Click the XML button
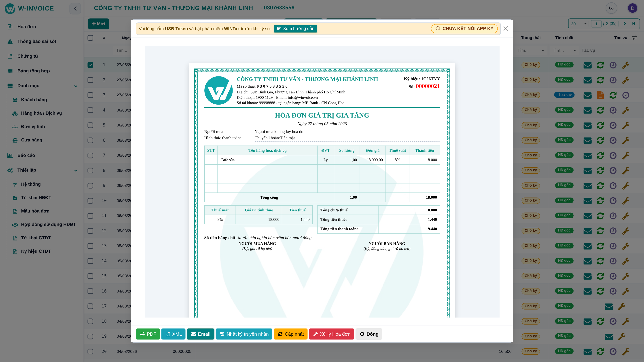644x362 pixels. pyautogui.click(x=173, y=334)
